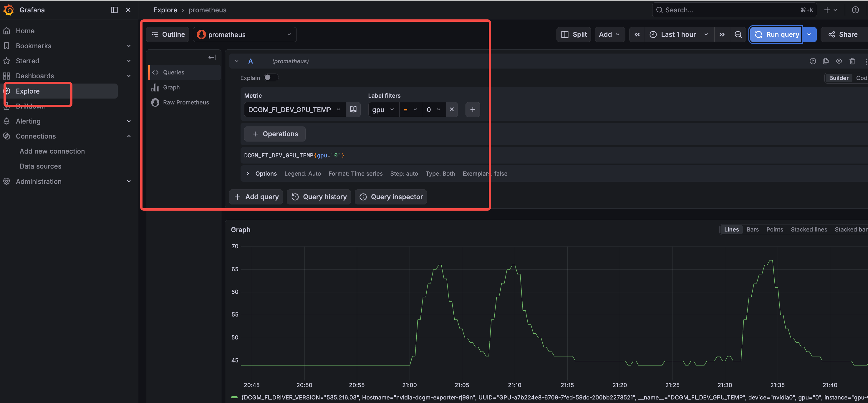Toggle the Explain switch on

coord(271,78)
